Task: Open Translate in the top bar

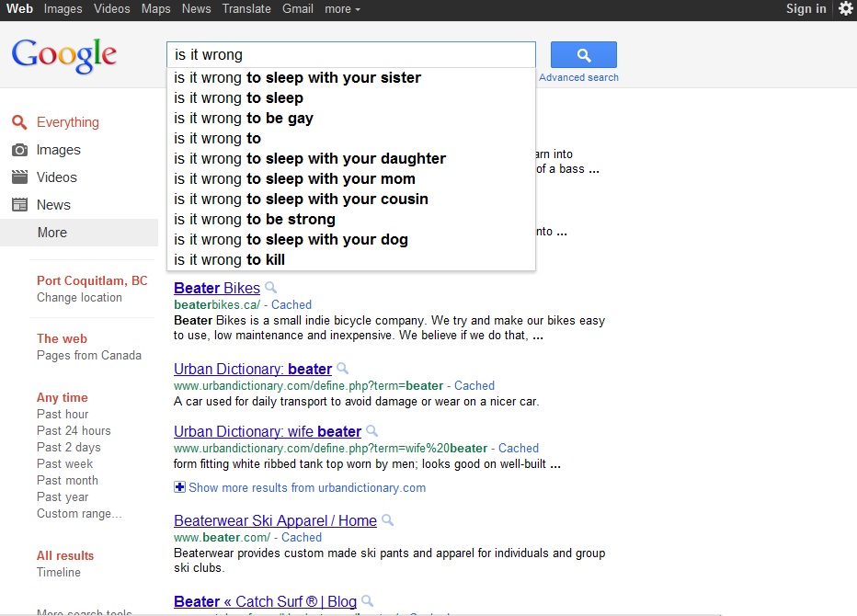Action: [x=246, y=9]
